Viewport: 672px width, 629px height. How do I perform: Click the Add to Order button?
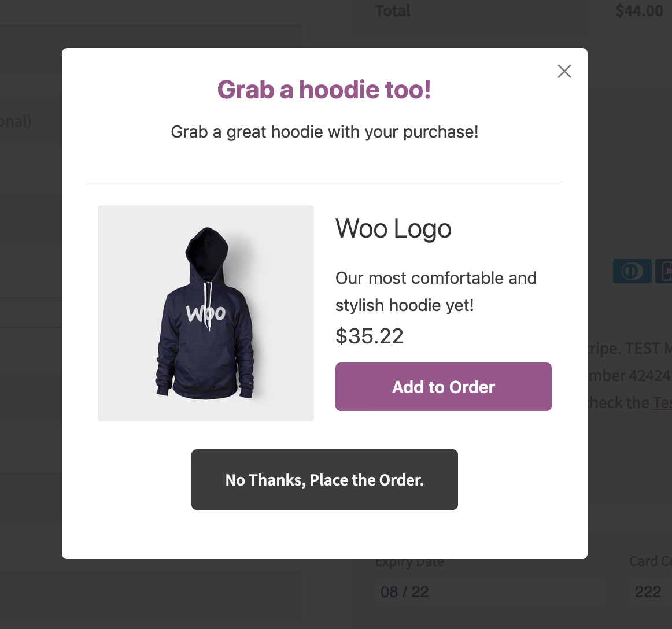tap(443, 387)
